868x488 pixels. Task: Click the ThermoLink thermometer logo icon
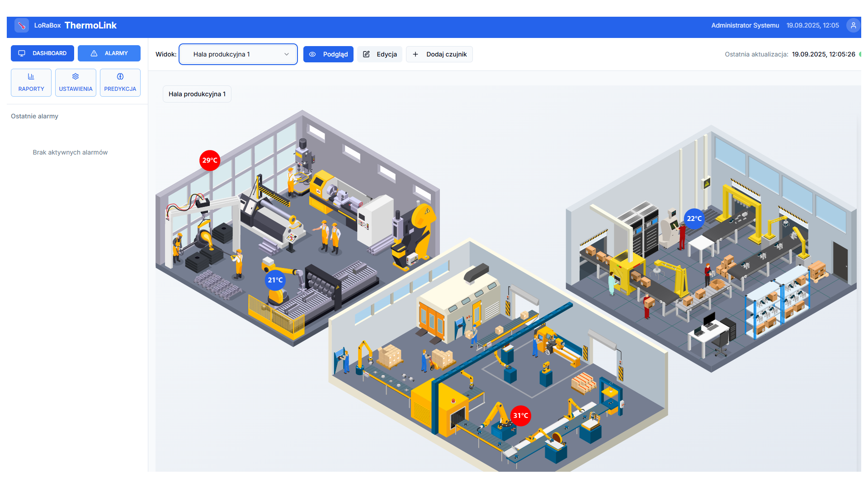coord(22,26)
